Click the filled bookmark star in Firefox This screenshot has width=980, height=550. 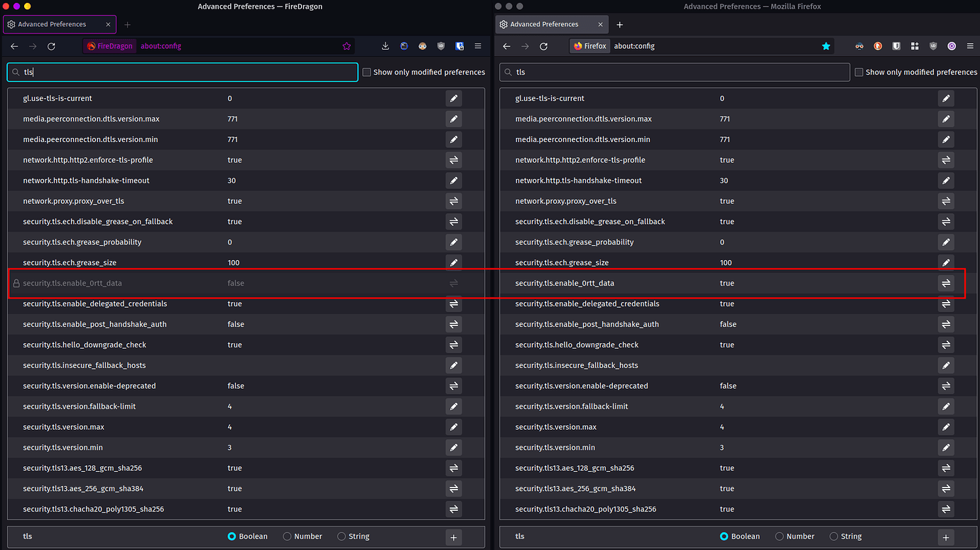(x=826, y=46)
